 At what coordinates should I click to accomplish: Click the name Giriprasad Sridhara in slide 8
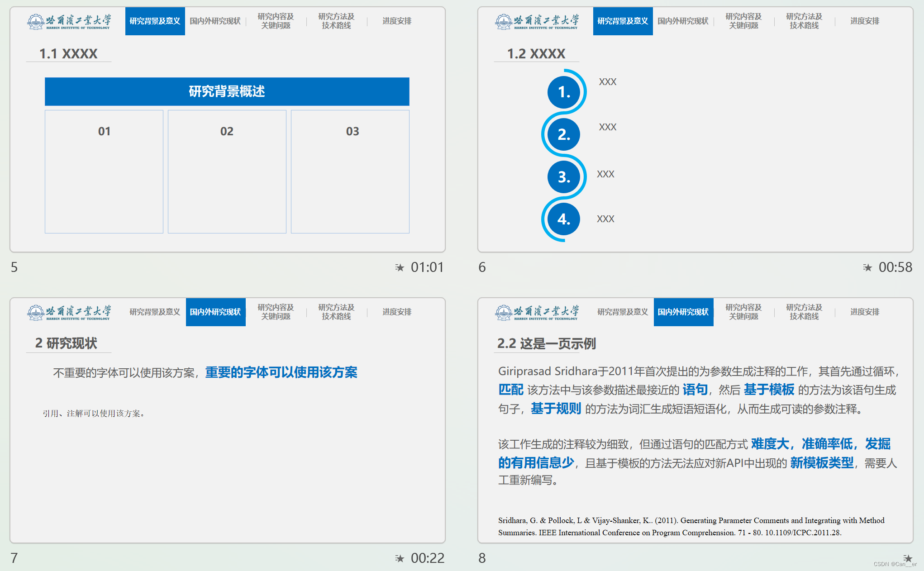click(548, 371)
